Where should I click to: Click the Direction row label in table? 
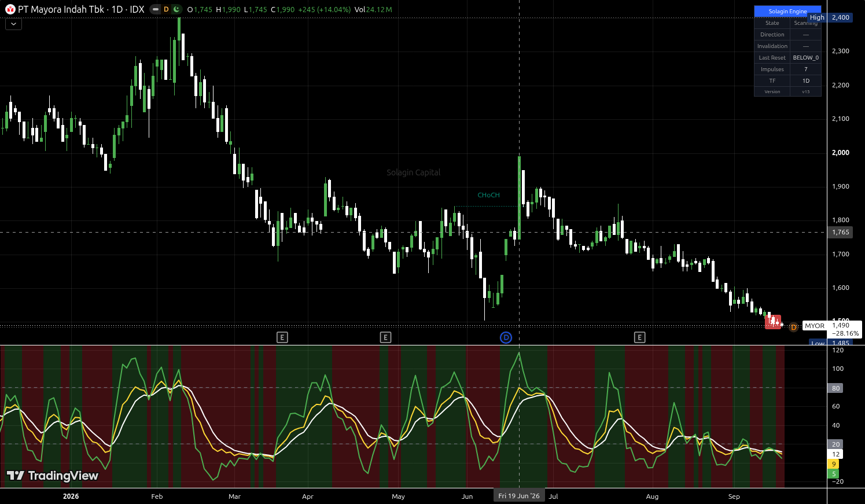[x=772, y=35]
